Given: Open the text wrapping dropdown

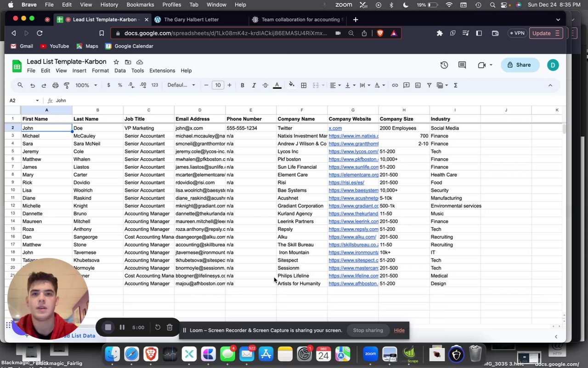Looking at the screenshot, I should coord(364,85).
